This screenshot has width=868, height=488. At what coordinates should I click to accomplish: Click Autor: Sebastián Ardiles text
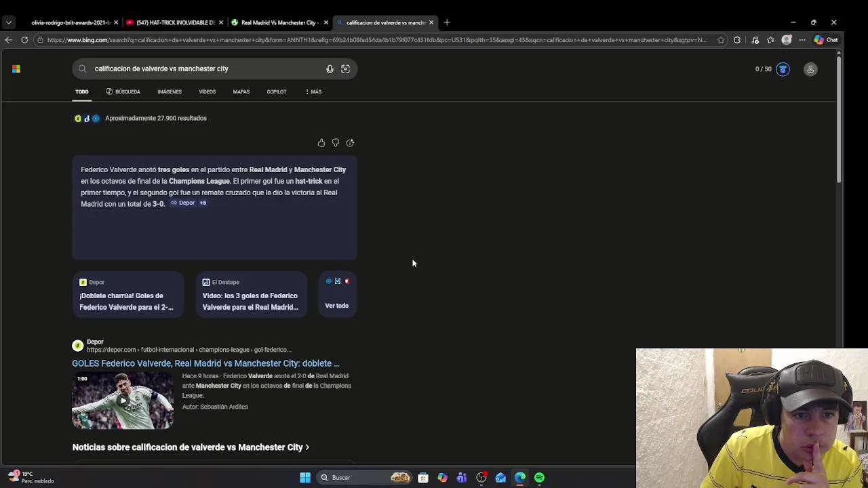(215, 407)
